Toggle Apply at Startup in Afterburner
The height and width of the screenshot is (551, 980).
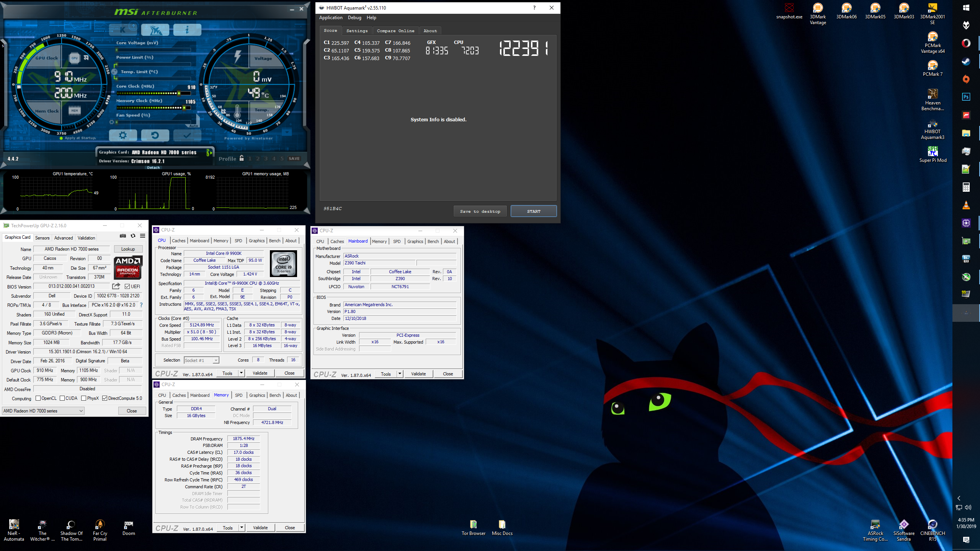click(x=78, y=138)
